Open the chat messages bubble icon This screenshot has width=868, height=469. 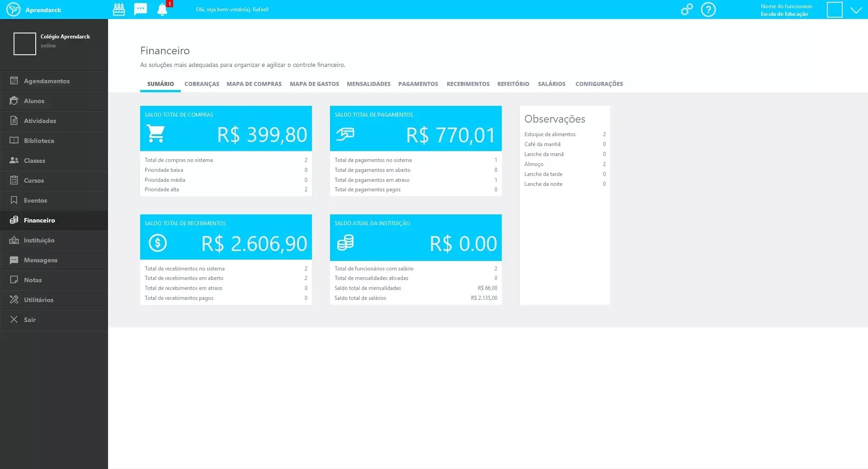point(141,9)
